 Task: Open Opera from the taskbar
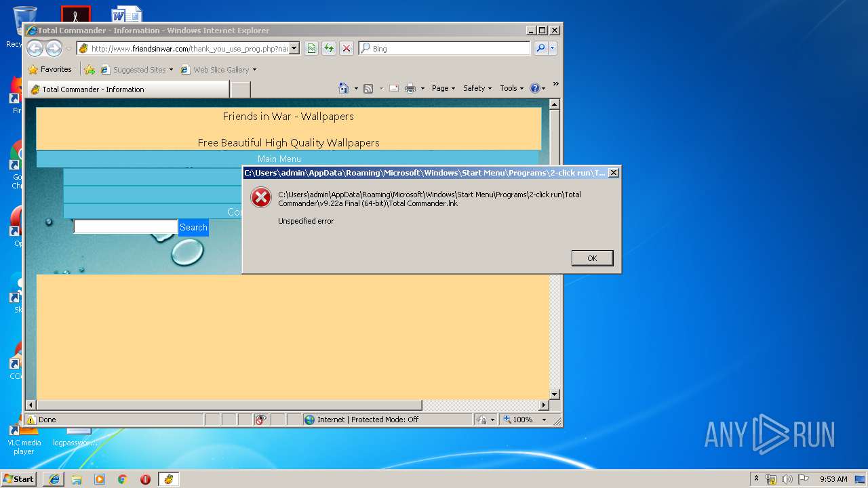point(145,479)
